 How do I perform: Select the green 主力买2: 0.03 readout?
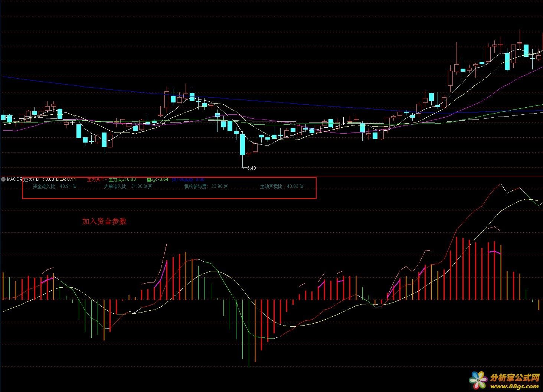click(x=122, y=179)
